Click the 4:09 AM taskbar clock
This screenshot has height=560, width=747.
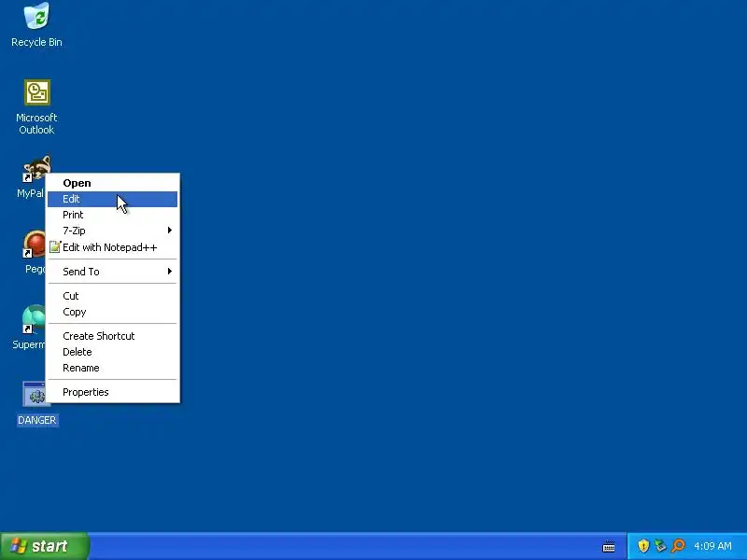(x=712, y=546)
